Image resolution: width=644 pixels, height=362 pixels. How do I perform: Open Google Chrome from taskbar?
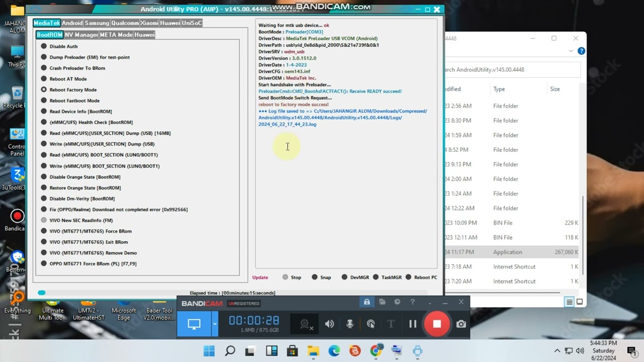(375, 351)
